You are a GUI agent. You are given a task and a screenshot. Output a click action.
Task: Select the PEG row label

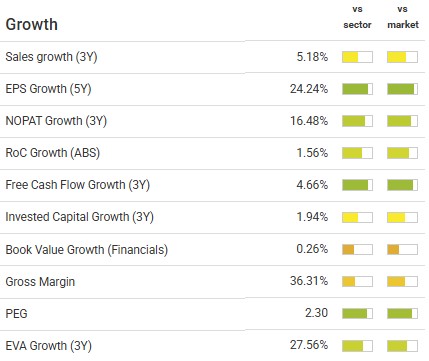(x=16, y=314)
